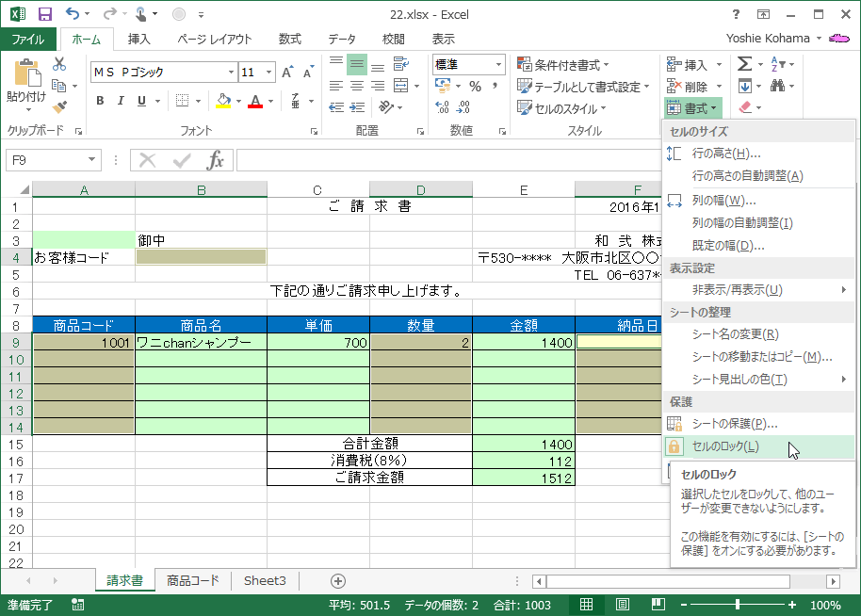861x616 pixels.
Task: Click the Save icon in quick access toolbar
Action: (44, 12)
